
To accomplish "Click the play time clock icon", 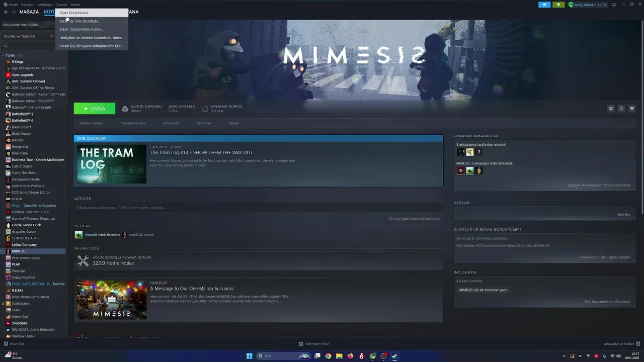I will coord(205,109).
